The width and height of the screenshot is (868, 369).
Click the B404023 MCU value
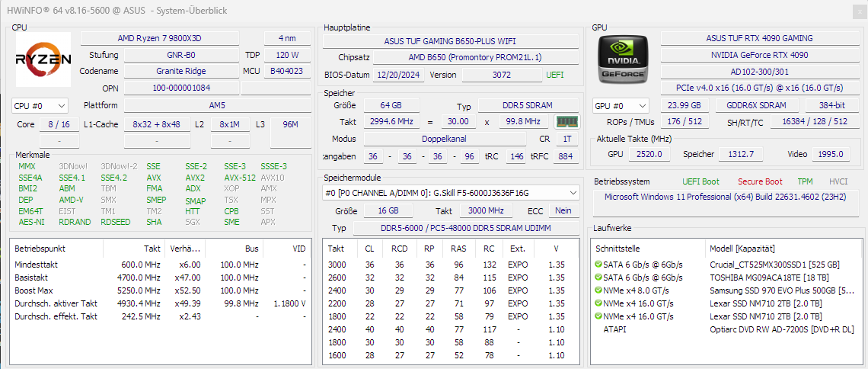(287, 71)
